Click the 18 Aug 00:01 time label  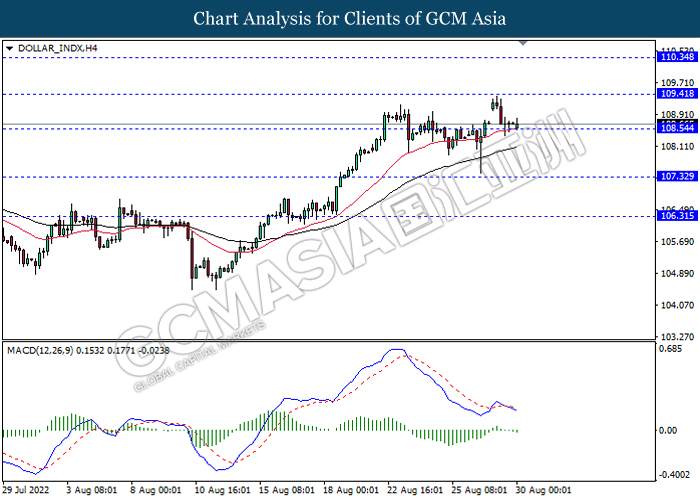[x=351, y=490]
